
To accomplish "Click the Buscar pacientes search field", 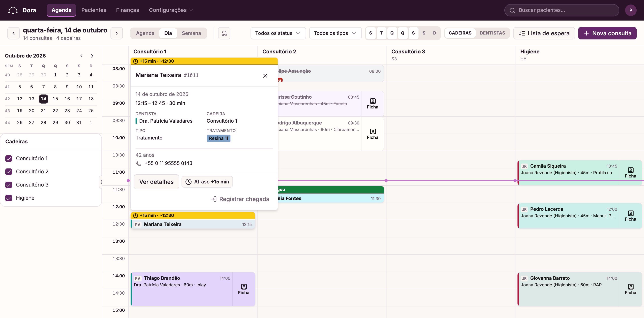I will pyautogui.click(x=561, y=10).
